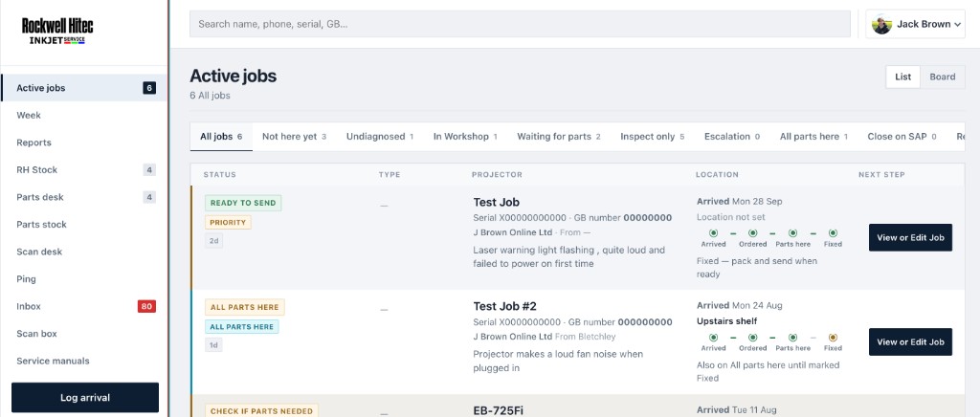Click the TYPE column header
980x417 pixels.
tap(390, 175)
